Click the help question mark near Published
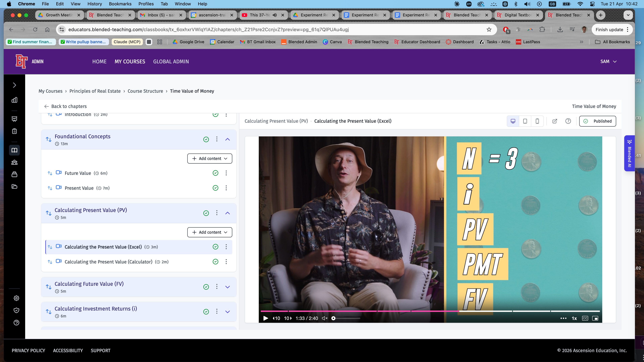The height and width of the screenshot is (362, 644). point(568,121)
